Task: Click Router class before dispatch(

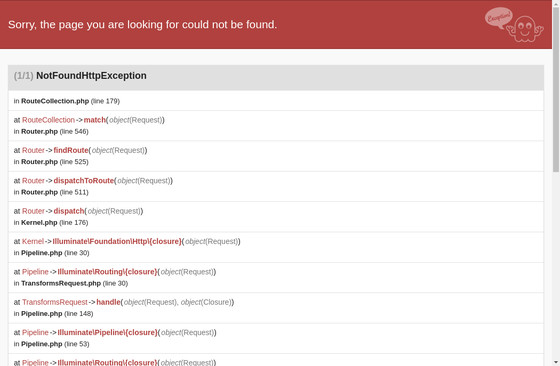Action: (33, 211)
